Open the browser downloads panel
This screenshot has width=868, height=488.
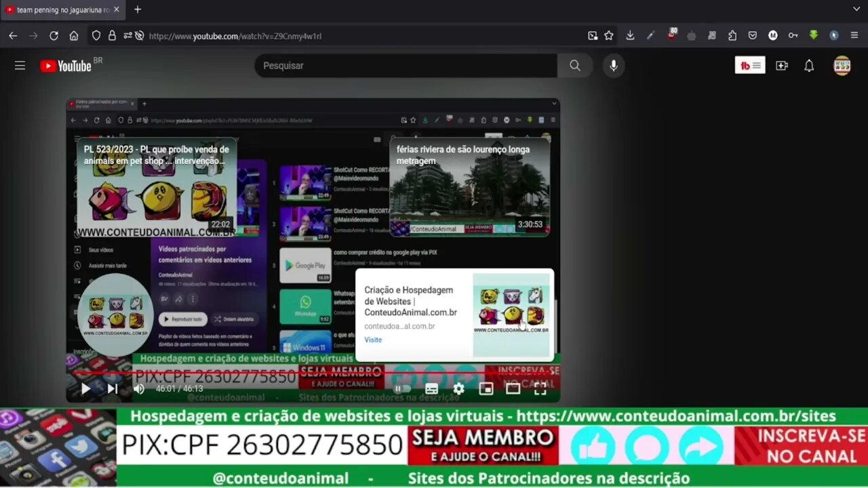tap(630, 36)
